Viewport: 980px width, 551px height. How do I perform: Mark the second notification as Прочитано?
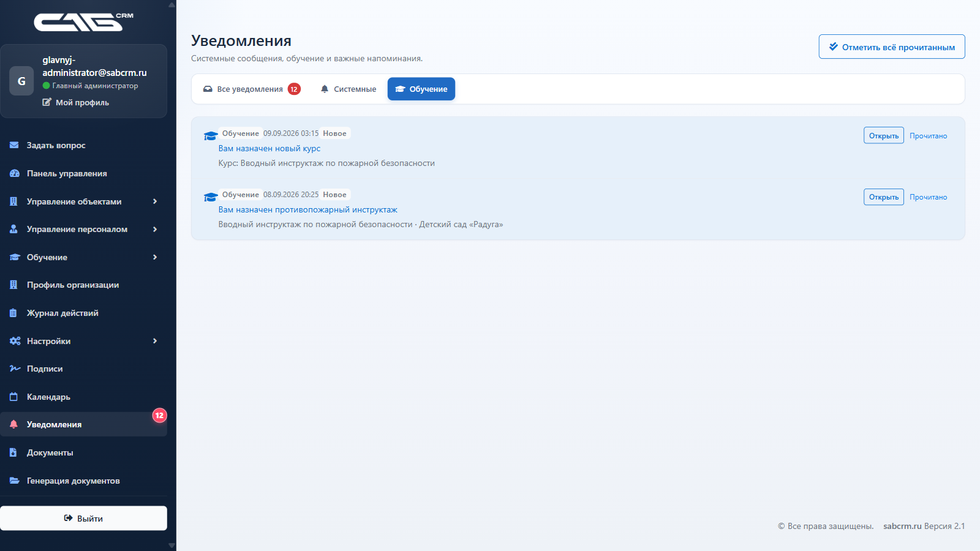click(x=928, y=197)
